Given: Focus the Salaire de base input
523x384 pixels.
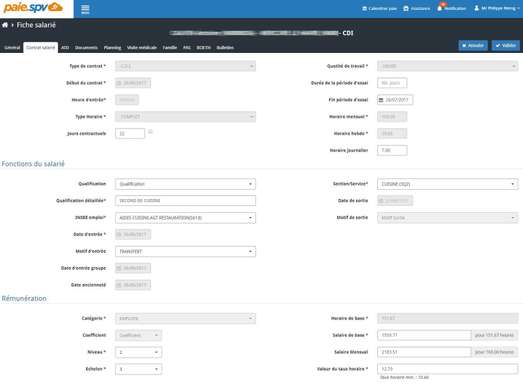Looking at the screenshot, I should point(424,335).
